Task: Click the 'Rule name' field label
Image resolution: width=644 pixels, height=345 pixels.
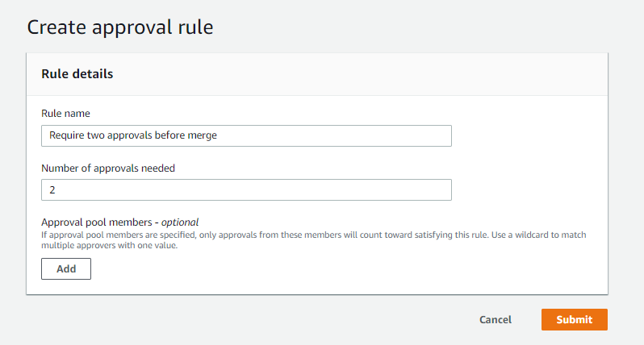Action: [x=65, y=114]
